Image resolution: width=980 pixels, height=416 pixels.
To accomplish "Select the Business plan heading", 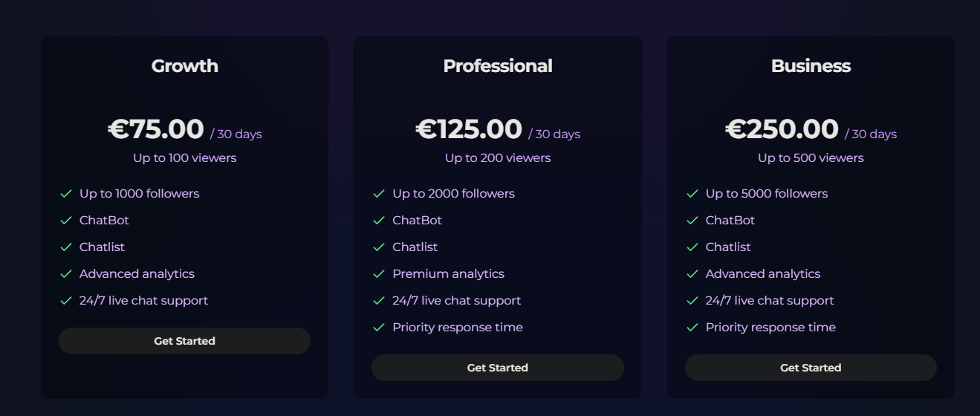I will click(x=811, y=66).
